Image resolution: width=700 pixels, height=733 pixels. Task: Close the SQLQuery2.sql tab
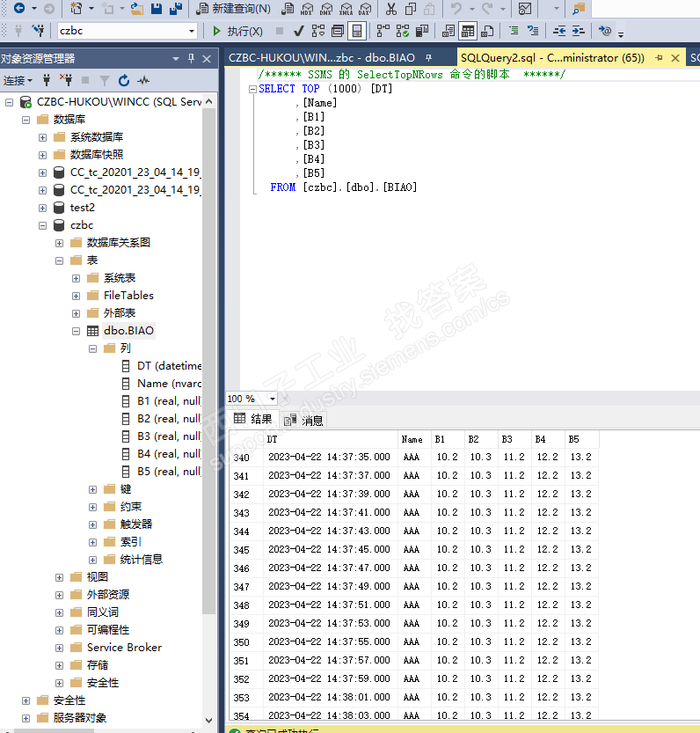[675, 58]
